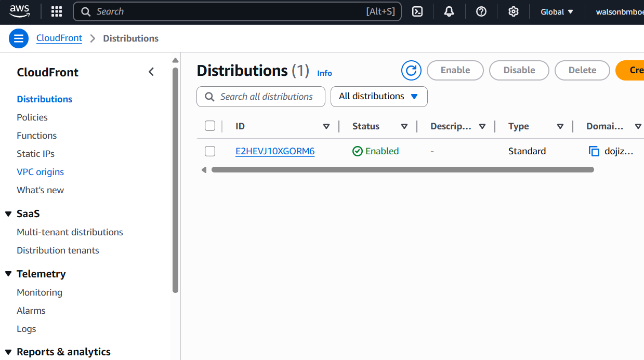This screenshot has width=644, height=360.
Task: Select all distributions header checkbox
Action: pyautogui.click(x=210, y=126)
